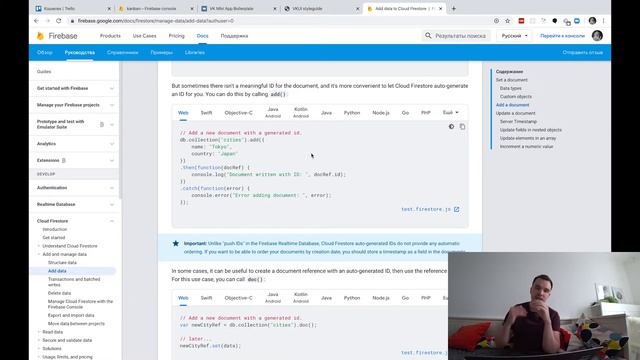
Task: Open test.firestore.js external link icon
Action: pyautogui.click(x=456, y=209)
